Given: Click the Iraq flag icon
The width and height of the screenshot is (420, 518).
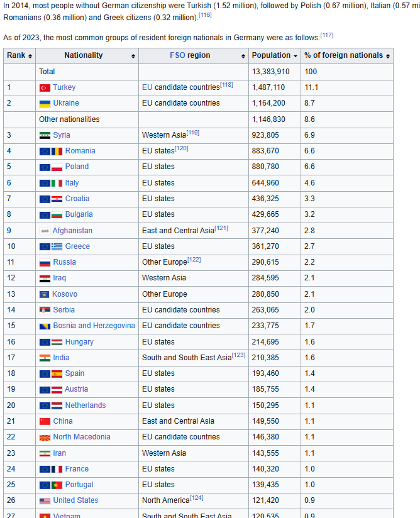Looking at the screenshot, I should (x=45, y=278).
